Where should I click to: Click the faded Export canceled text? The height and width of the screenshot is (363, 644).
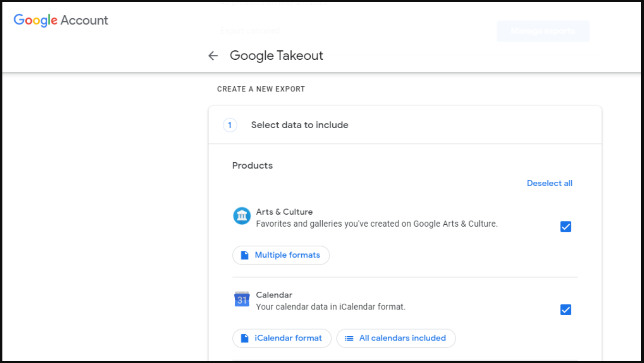[x=250, y=31]
